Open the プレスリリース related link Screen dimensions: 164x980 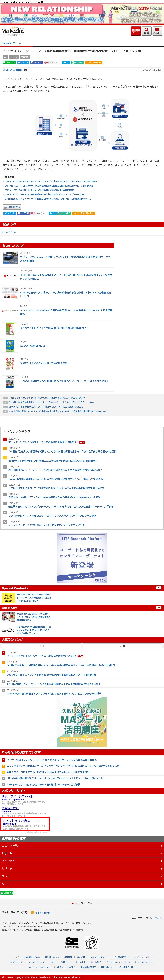(9, 232)
